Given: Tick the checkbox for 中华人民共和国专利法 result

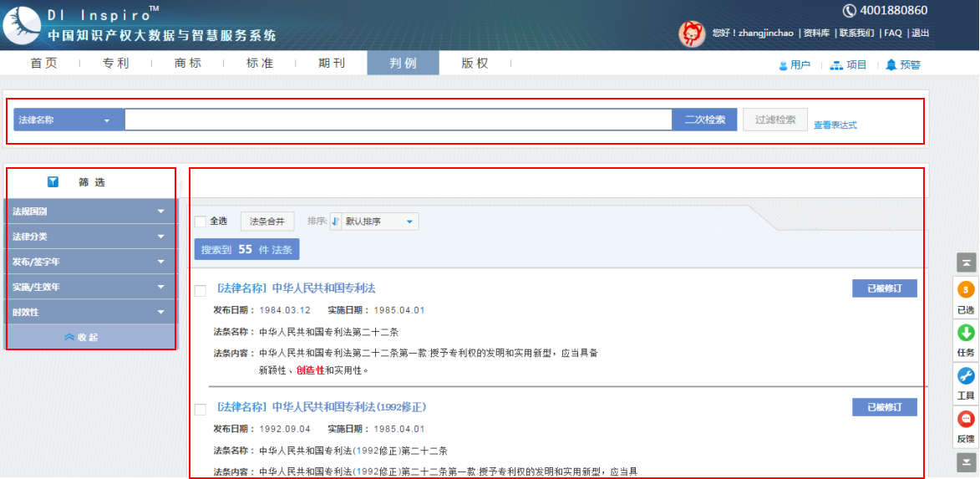Looking at the screenshot, I should pyautogui.click(x=201, y=291).
